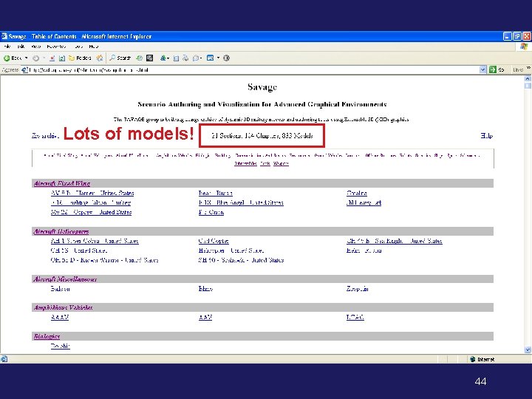Open the Super Cobra United States link

(x=95, y=241)
